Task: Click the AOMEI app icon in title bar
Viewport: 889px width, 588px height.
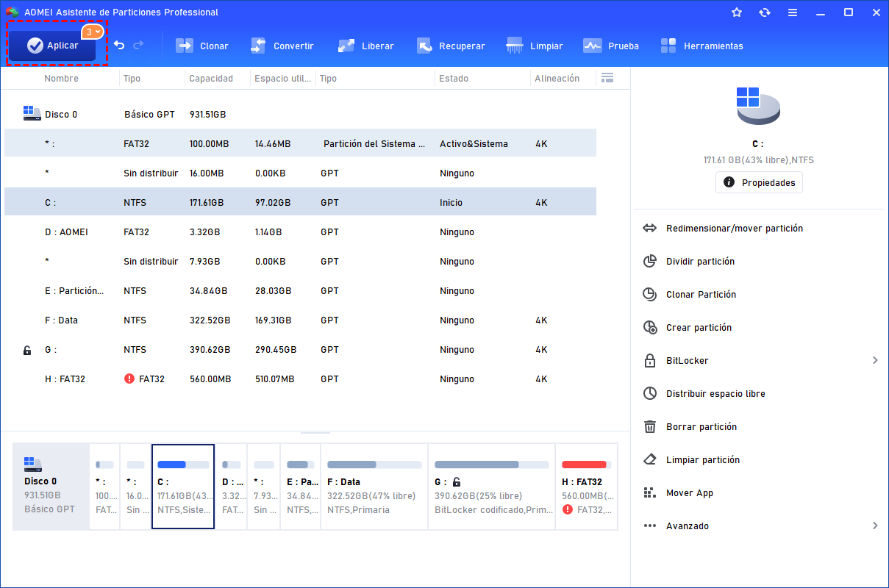Action: [12, 12]
